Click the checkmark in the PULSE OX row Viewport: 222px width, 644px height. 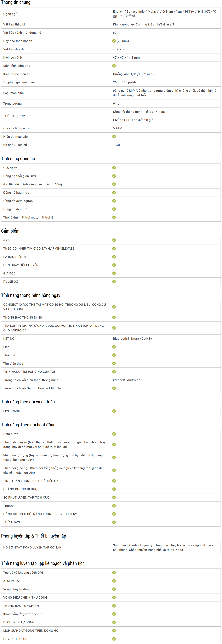(114, 282)
